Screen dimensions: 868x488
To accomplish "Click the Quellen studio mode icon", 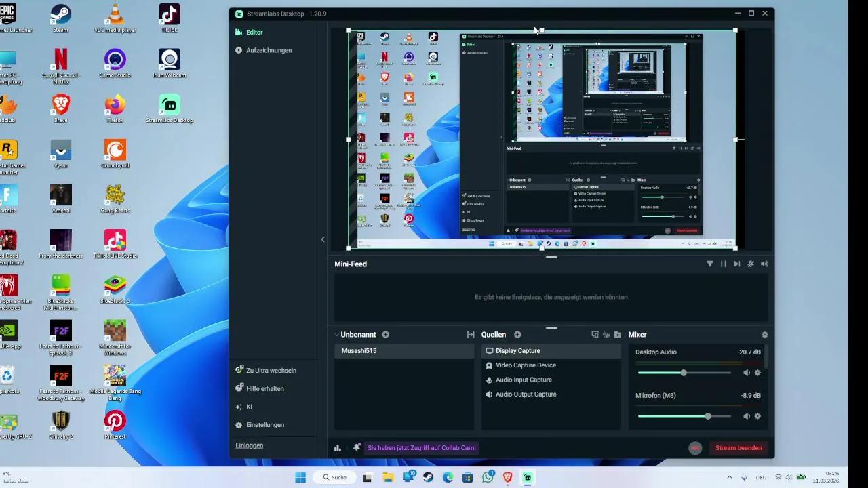I will click(x=606, y=335).
